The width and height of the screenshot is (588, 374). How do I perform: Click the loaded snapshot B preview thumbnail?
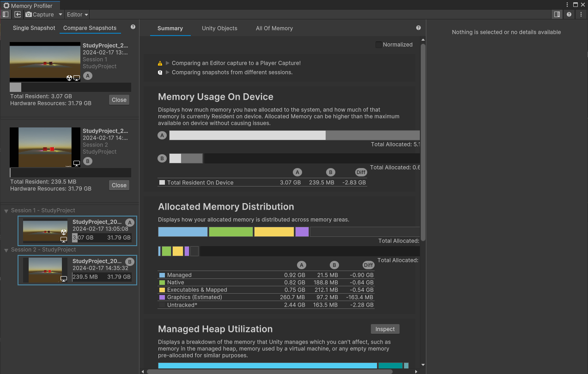coord(45,147)
